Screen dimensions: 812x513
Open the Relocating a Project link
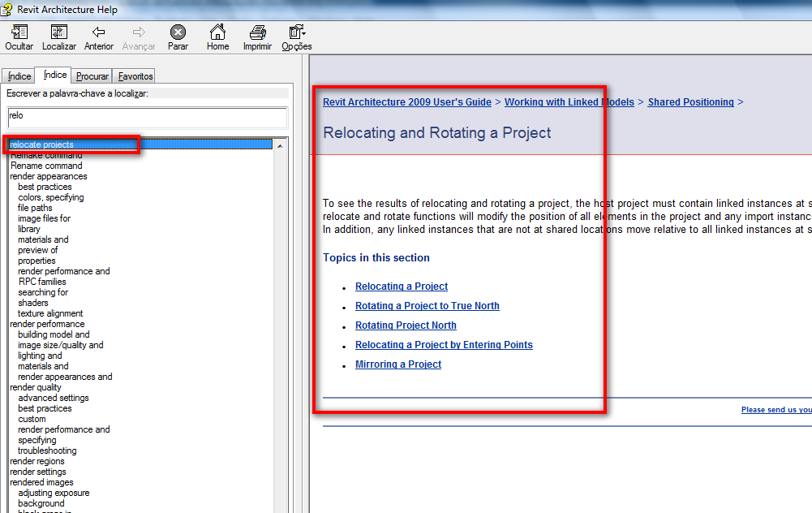(x=402, y=286)
